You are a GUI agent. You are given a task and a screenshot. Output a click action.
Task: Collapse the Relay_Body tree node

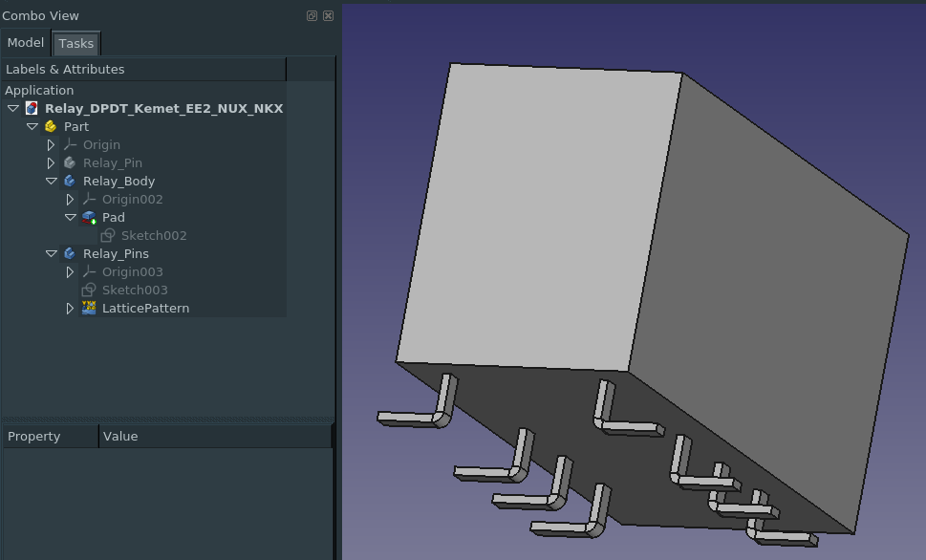[52, 182]
